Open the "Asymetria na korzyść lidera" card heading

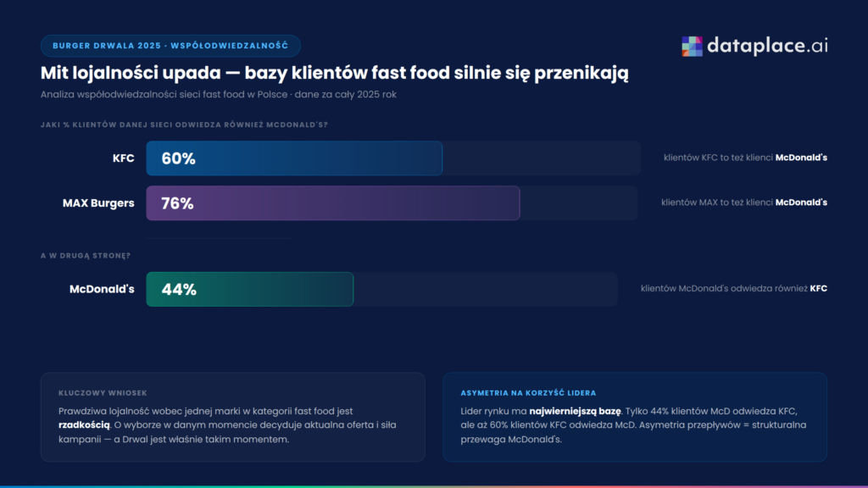click(527, 393)
